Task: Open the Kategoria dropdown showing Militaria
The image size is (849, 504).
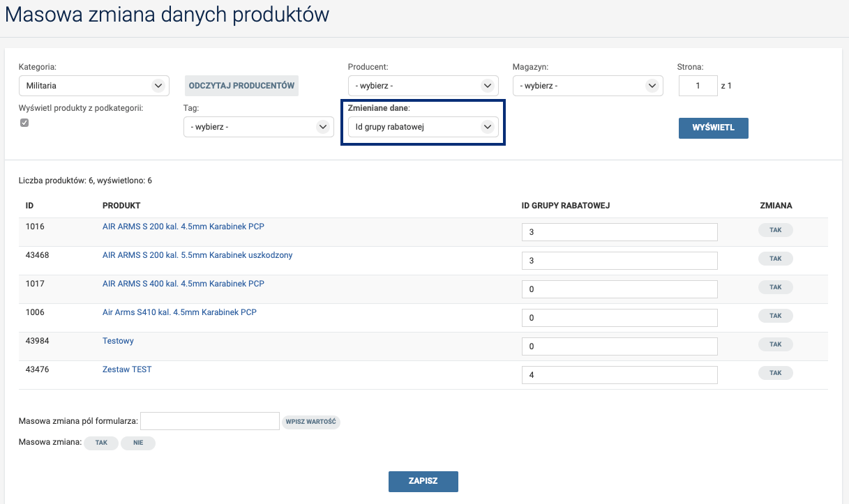Action: pos(93,86)
